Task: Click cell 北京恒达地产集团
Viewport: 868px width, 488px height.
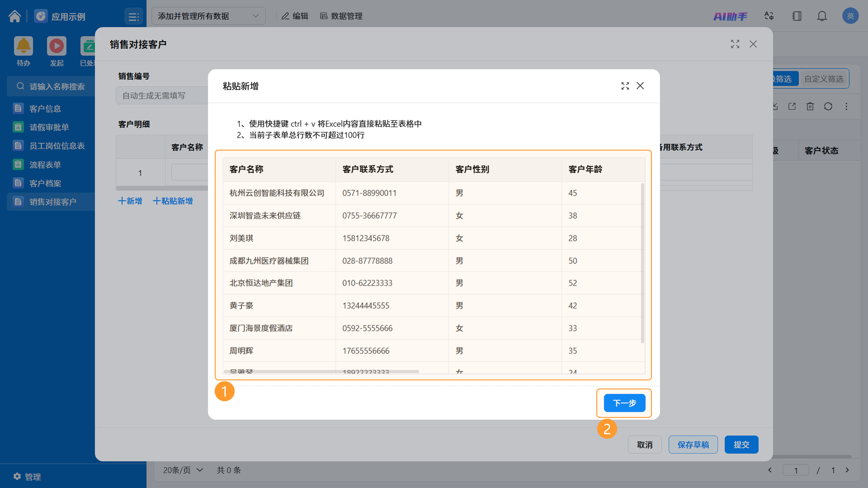Action: tap(279, 283)
